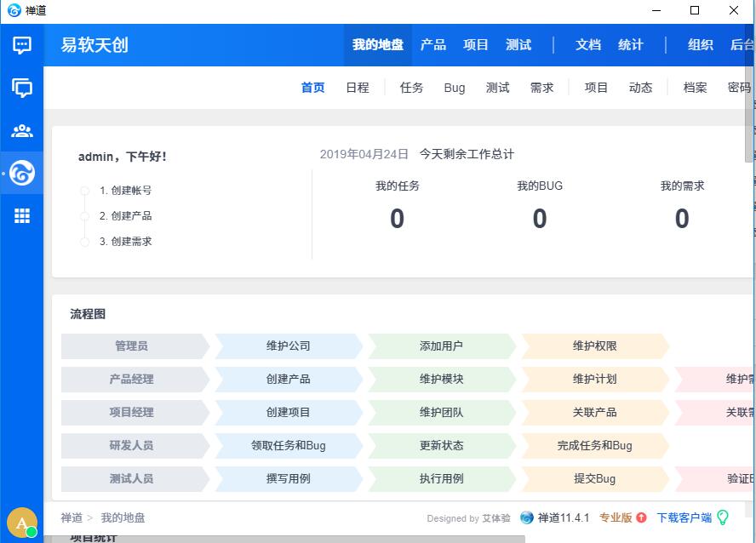
Task: Open the 项目 main menu
Action: pos(476,45)
